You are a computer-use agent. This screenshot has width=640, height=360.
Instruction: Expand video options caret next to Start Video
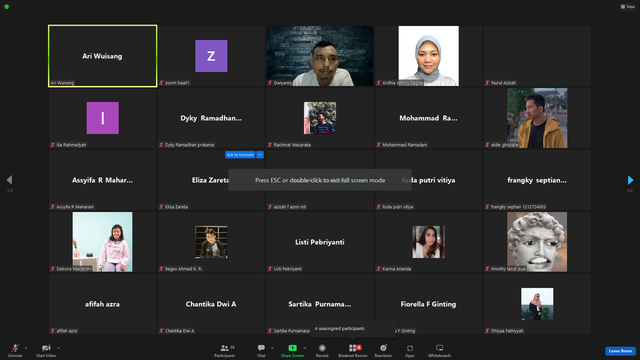(59, 348)
